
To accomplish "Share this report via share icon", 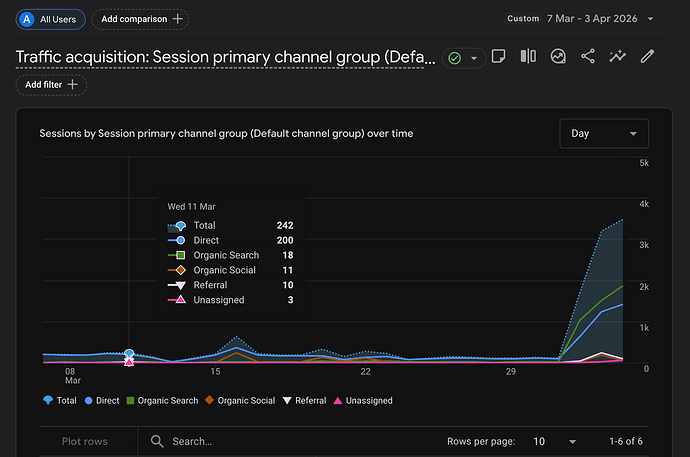I will (x=588, y=56).
